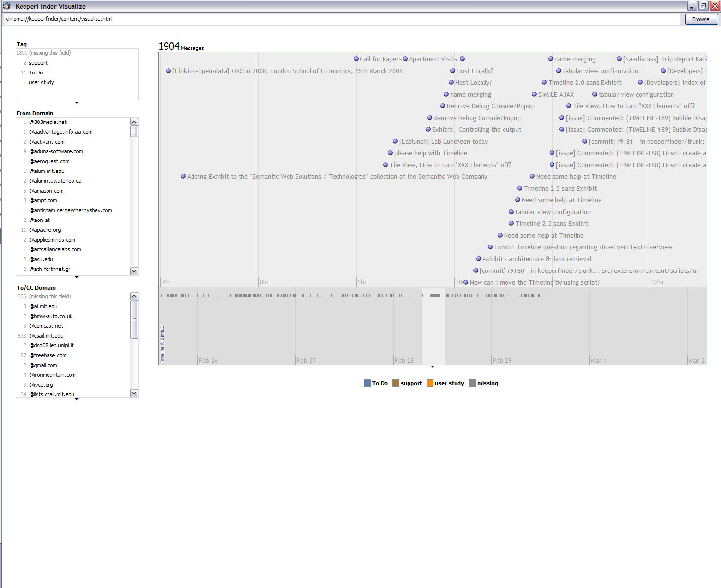Click the dot for 'exhibit - architecture & data retrieval'
721x588 pixels.
[479, 259]
